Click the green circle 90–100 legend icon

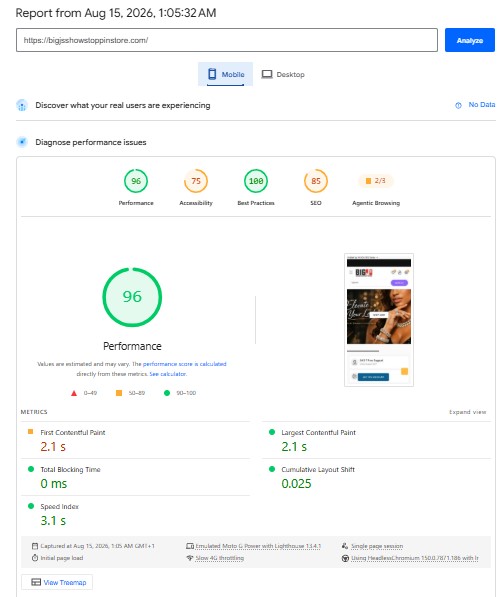167,393
